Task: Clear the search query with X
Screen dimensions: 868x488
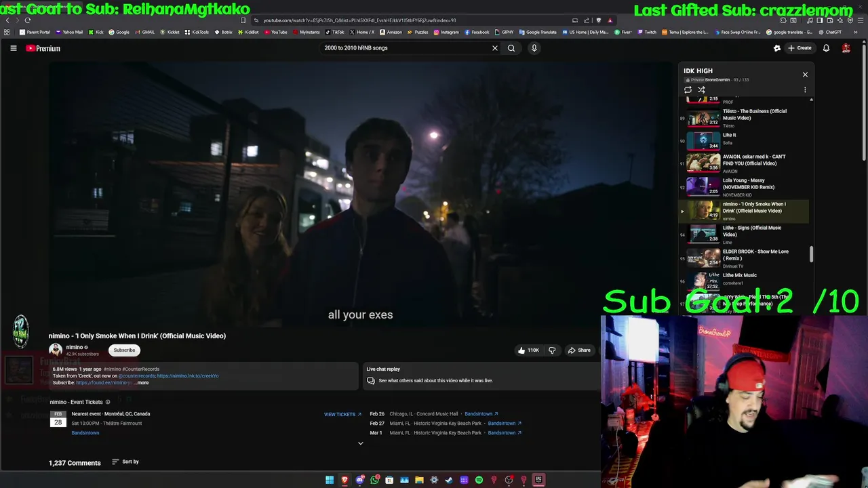Action: tap(495, 48)
